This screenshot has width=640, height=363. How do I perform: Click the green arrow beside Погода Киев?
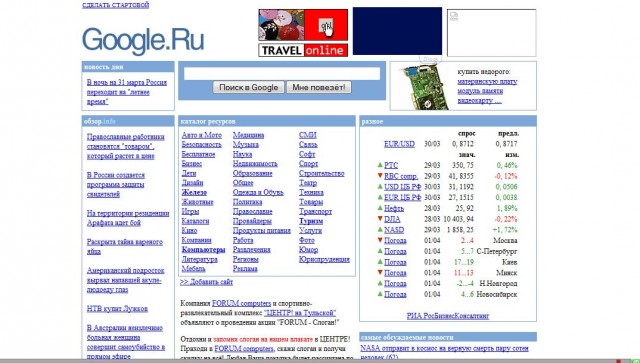point(380,262)
